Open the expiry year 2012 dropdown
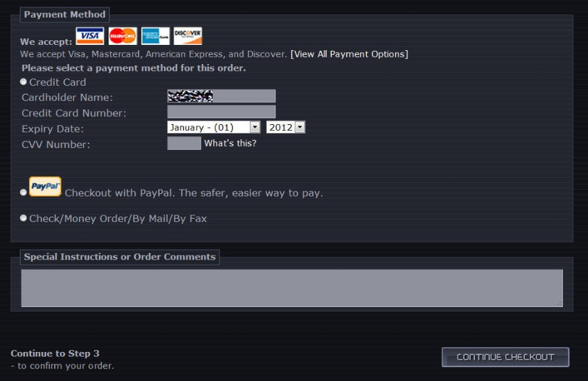Viewport: 588px width, 381px height. click(286, 127)
